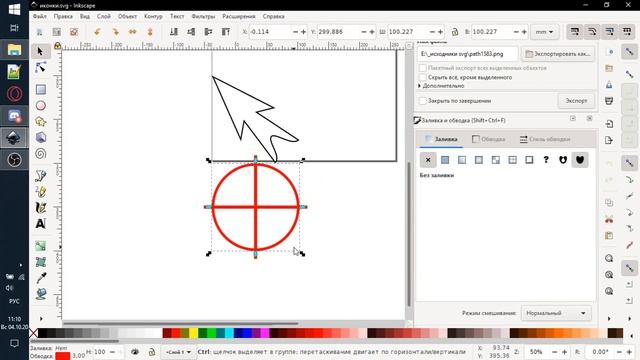The height and width of the screenshot is (360, 640).
Task: Select the Star polygon tool
Action: (x=40, y=122)
